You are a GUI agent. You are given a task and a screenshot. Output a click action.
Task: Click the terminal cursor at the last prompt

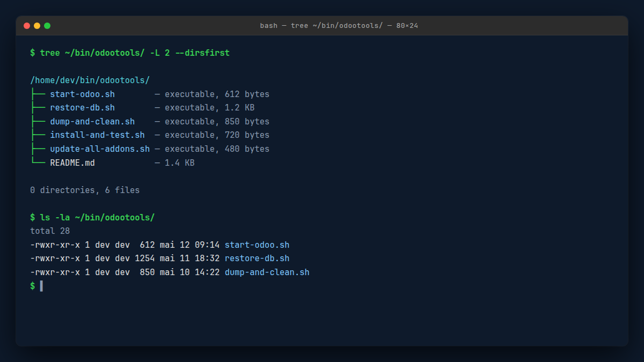click(x=41, y=286)
